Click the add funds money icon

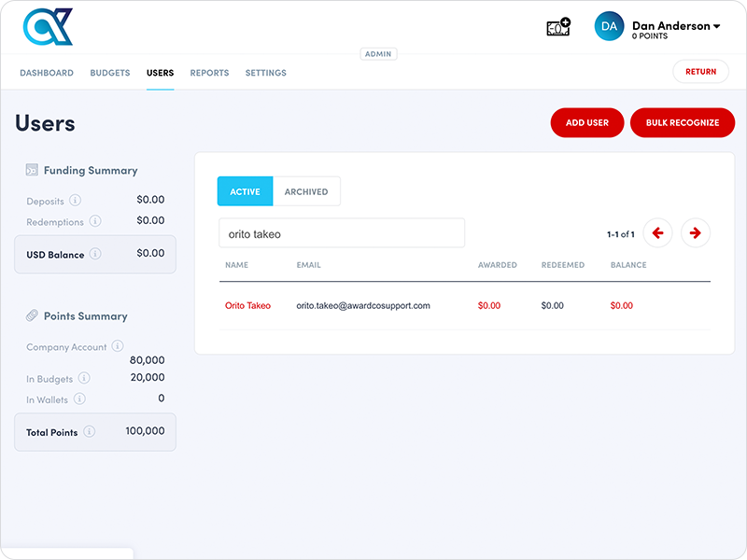coord(557,28)
